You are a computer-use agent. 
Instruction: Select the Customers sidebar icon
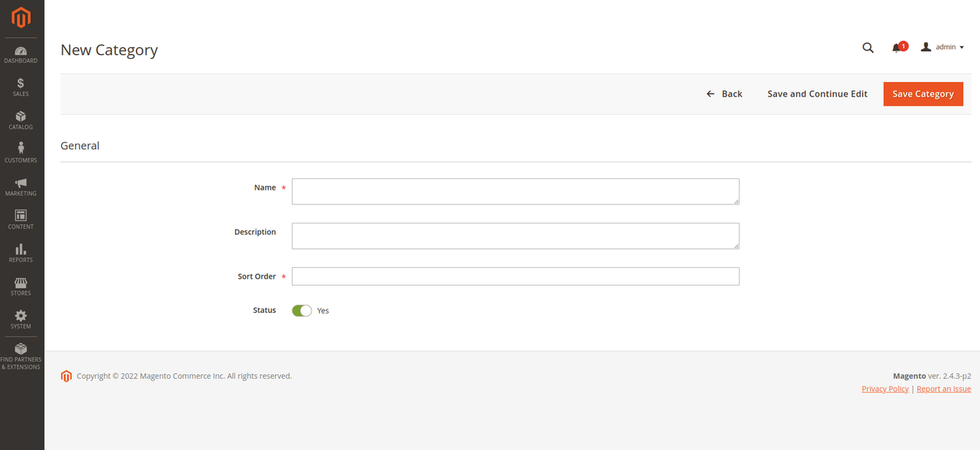pos(20,152)
